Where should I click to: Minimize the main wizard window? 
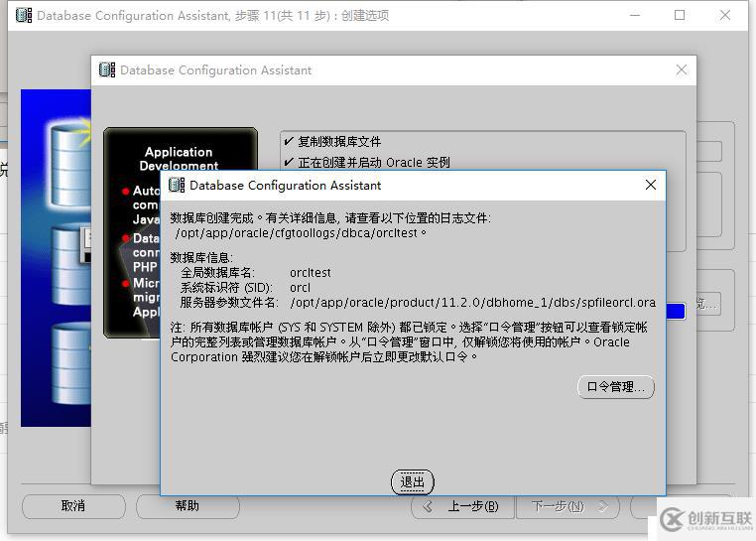click(635, 16)
